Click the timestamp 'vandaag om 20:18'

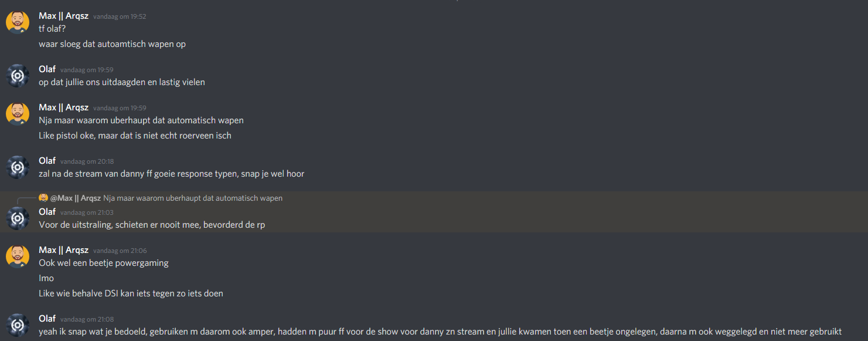pos(87,161)
